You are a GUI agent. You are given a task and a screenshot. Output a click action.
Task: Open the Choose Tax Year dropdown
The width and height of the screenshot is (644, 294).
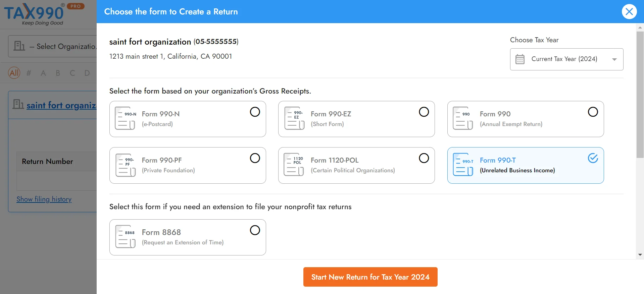tap(566, 59)
